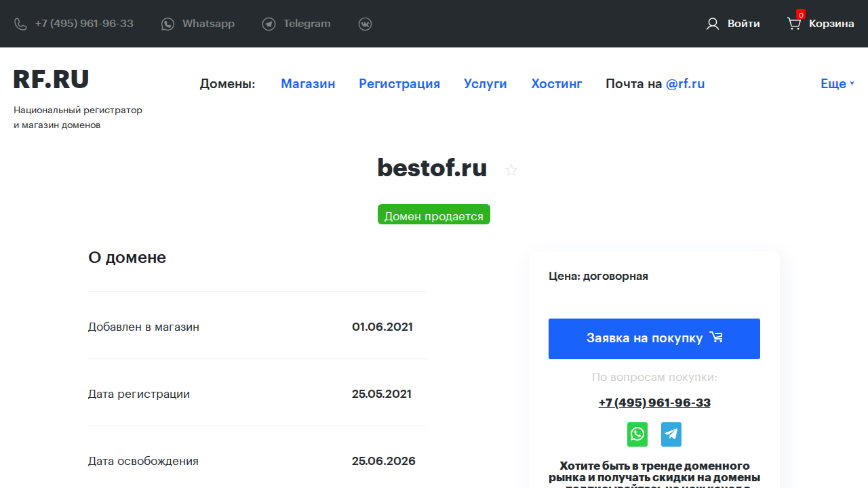
Task: Open the Хостинг menu item
Action: click(x=557, y=83)
